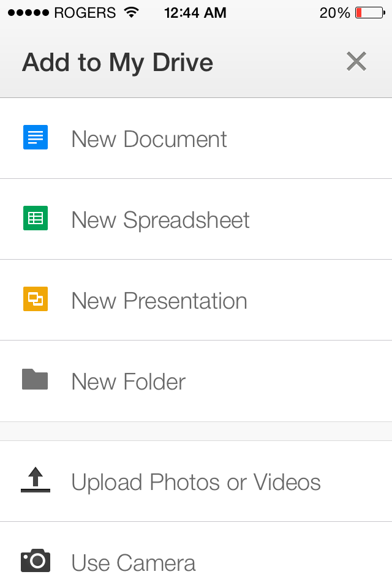Tap the Add to My Drive title

point(118,62)
